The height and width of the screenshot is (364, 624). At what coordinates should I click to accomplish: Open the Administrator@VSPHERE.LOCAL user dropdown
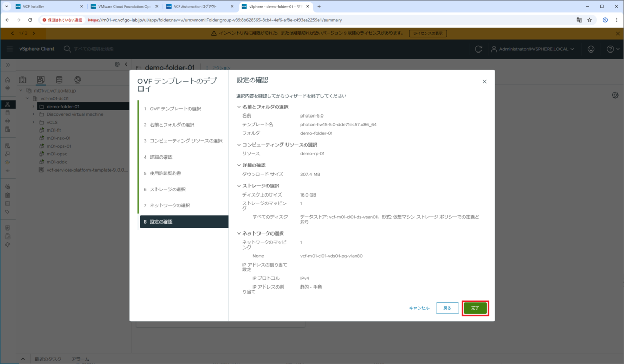click(532, 49)
